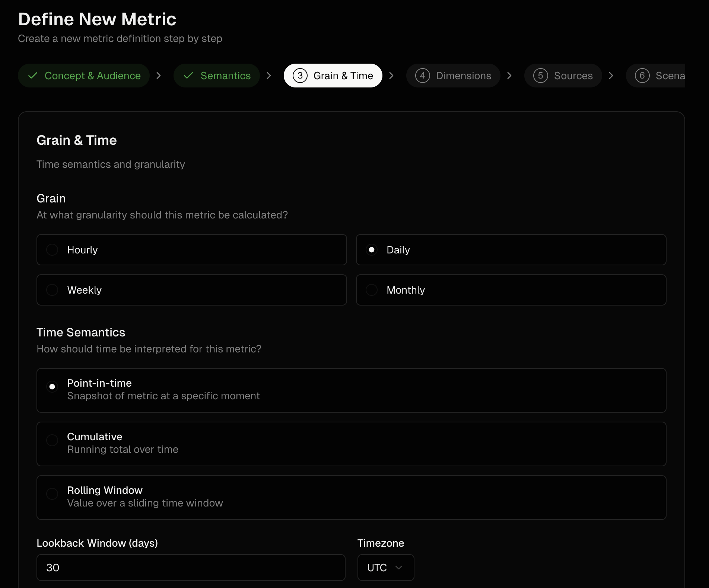709x588 pixels.
Task: Click the arrow between Semantics and Grain & Time
Action: pyautogui.click(x=269, y=76)
